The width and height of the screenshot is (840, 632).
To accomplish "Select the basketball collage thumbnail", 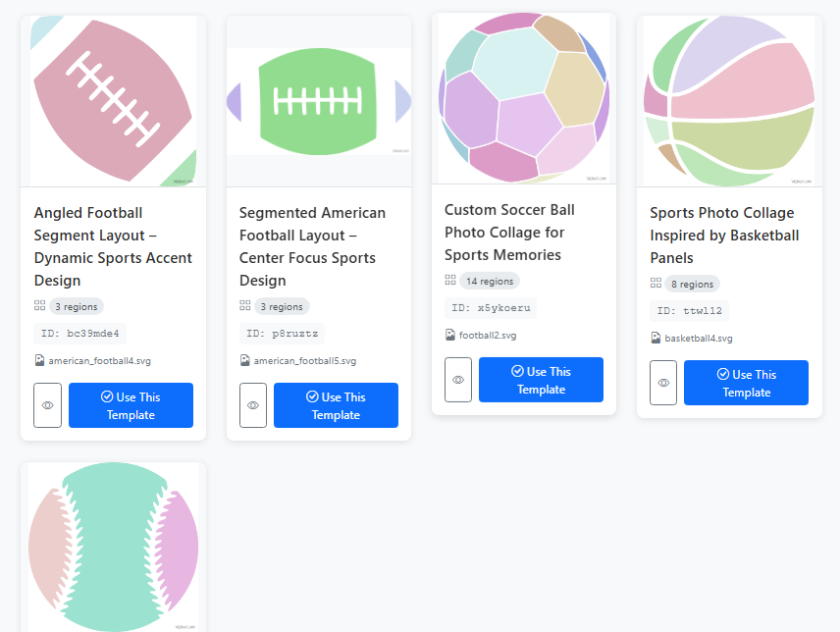I will click(x=729, y=100).
